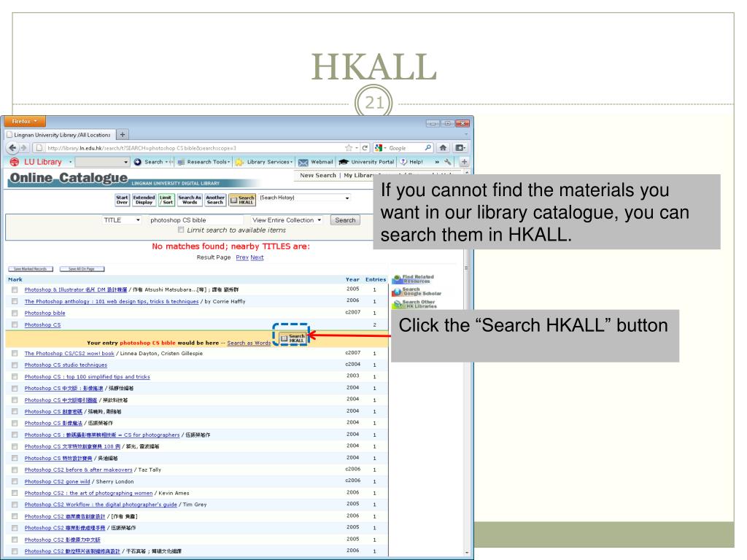
Task: Tick the Limit search to available items checkbox
Action: 181,230
